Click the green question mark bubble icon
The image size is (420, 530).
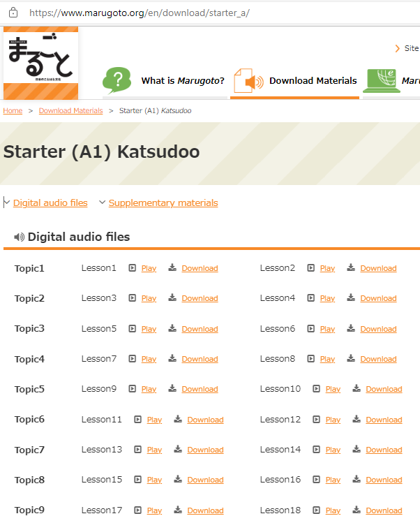click(117, 80)
